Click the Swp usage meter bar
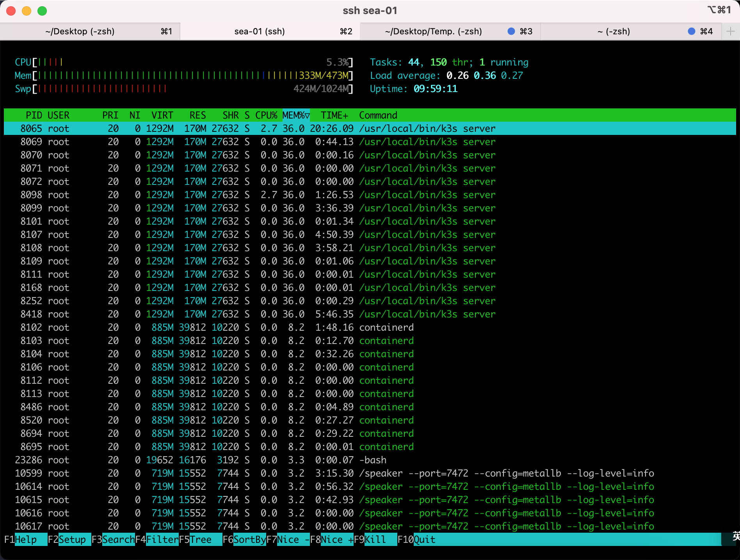This screenshot has width=740, height=560. point(184,89)
